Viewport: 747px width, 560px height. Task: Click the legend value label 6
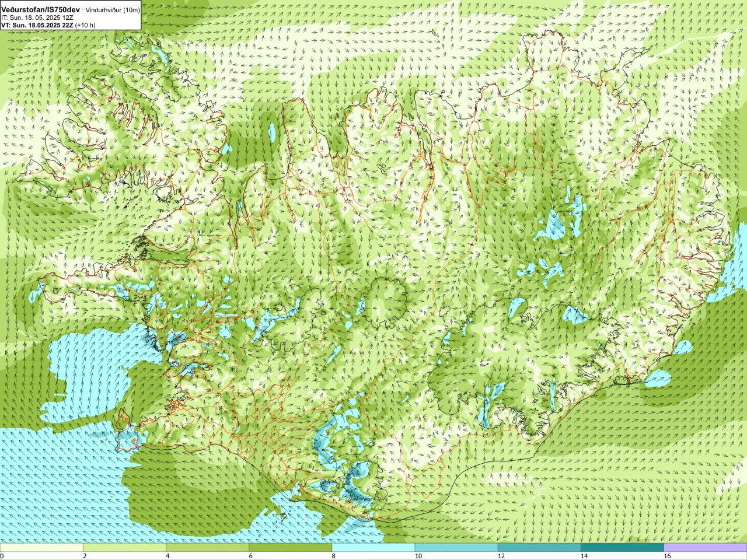coord(251,556)
